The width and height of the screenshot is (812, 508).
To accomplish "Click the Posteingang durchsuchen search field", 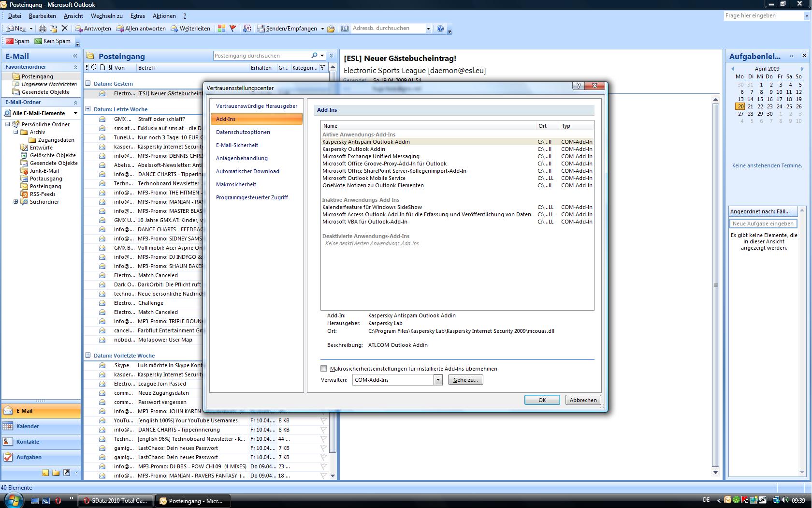I will click(262, 56).
